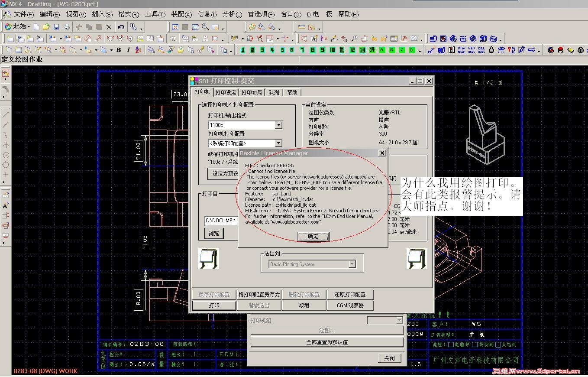
Task: Click the 设定为预设 button
Action: (224, 174)
